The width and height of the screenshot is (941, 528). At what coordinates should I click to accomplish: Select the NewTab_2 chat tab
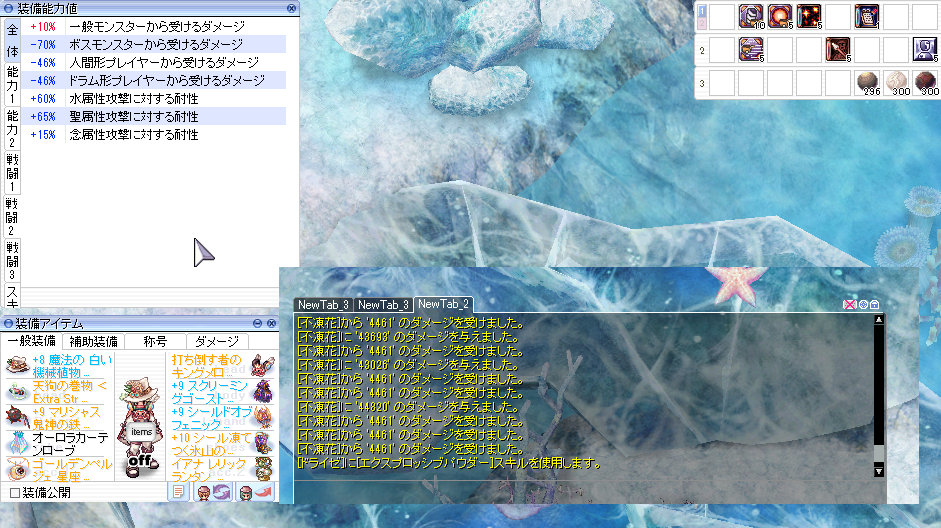[x=444, y=304]
